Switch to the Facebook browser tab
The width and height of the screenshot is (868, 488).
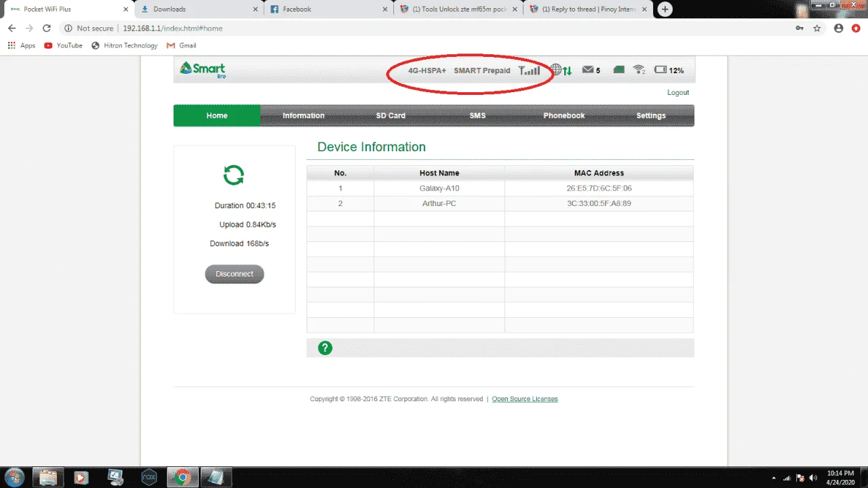coord(328,9)
